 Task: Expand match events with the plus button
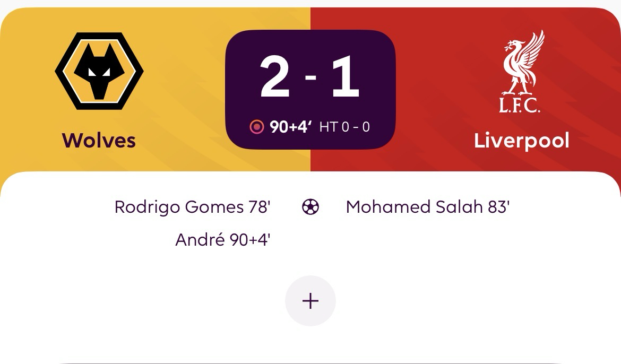[310, 301]
